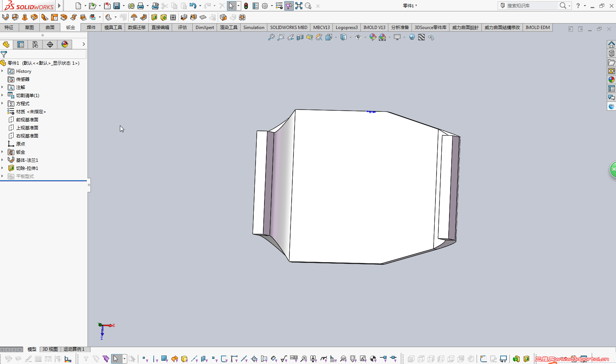Click the Previous View icon

pyautogui.click(x=291, y=37)
